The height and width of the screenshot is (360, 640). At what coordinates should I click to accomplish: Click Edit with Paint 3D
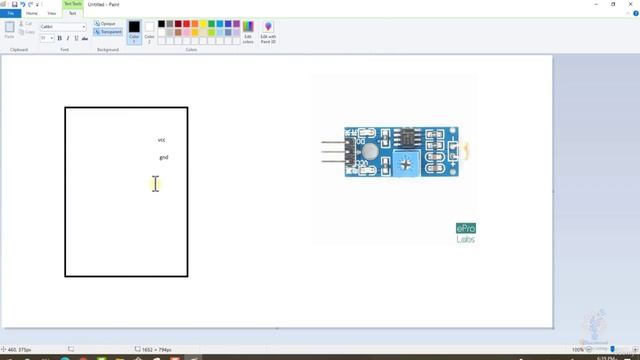(268, 32)
